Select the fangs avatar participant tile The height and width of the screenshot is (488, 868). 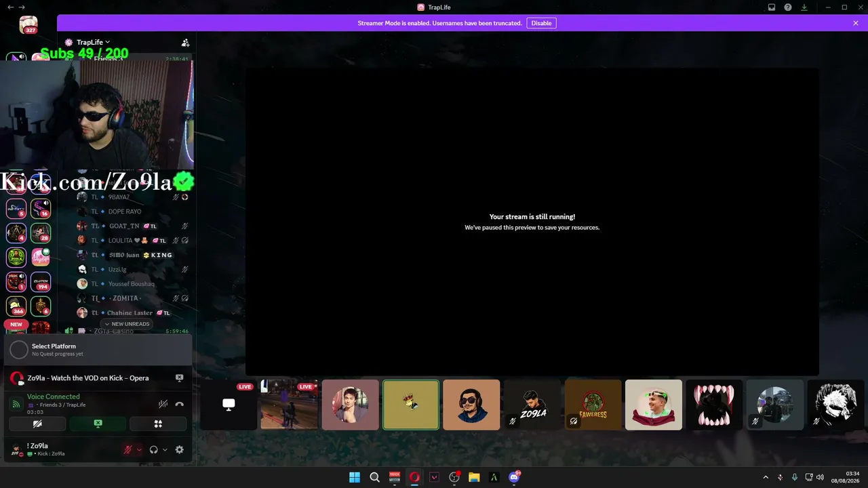[x=714, y=405]
